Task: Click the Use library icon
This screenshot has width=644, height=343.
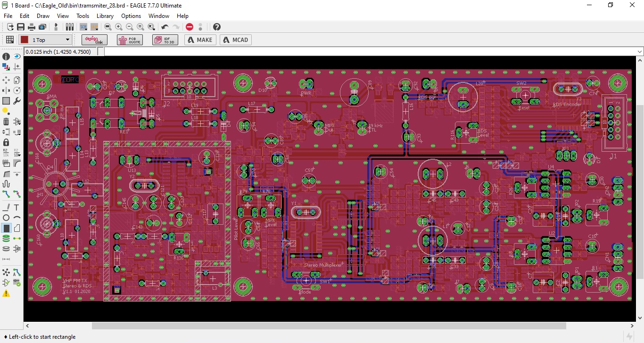Action: (x=70, y=27)
